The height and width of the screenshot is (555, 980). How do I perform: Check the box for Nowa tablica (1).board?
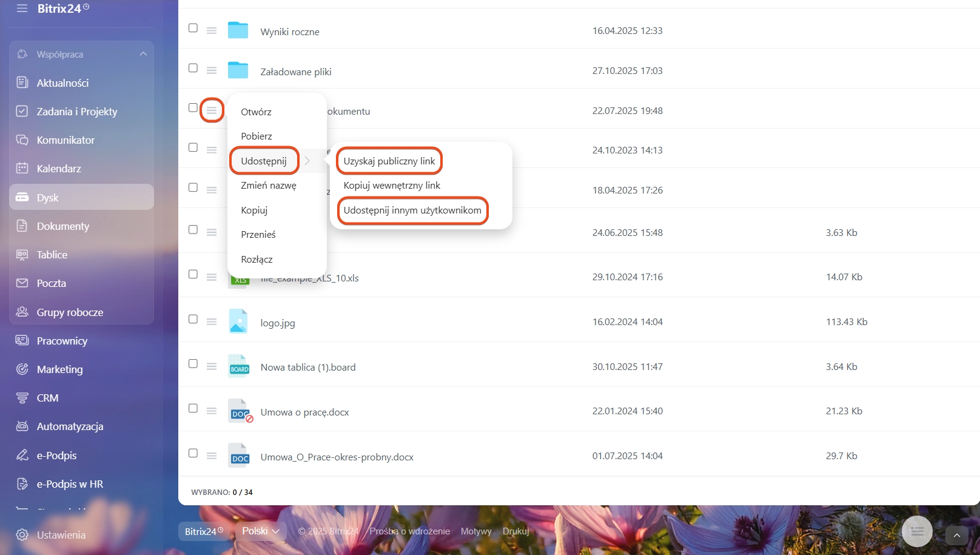193,364
